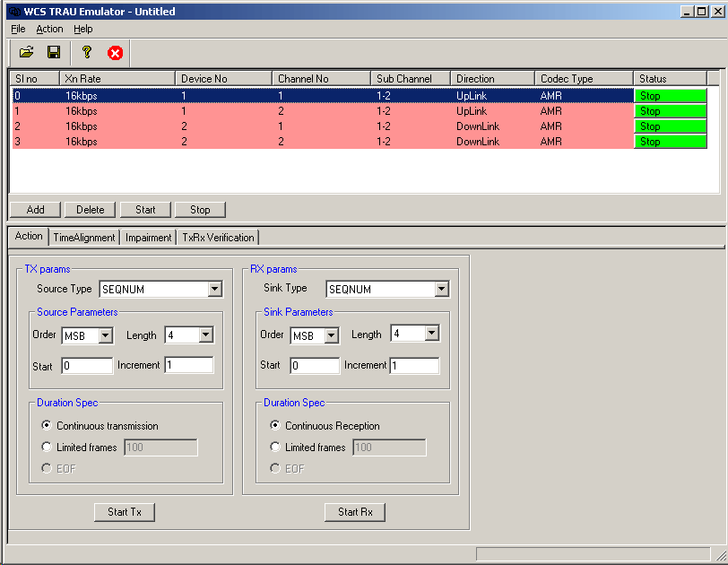
Task: Click the Sub Channel column header
Action: [411, 78]
